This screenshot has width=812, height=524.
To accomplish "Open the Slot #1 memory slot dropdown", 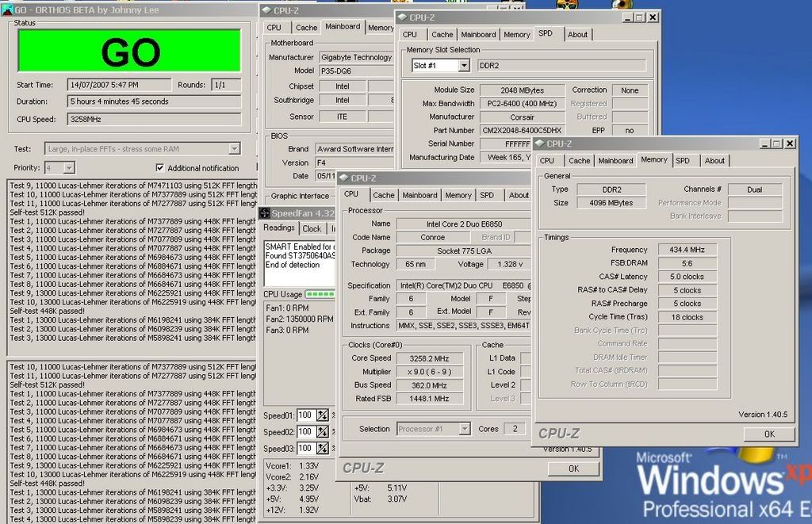I will click(x=464, y=66).
